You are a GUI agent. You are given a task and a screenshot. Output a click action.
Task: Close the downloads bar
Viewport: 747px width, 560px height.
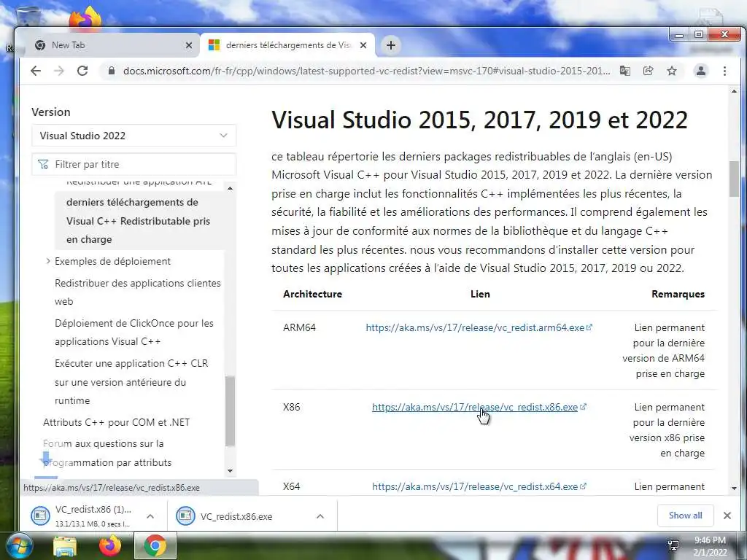pyautogui.click(x=727, y=516)
